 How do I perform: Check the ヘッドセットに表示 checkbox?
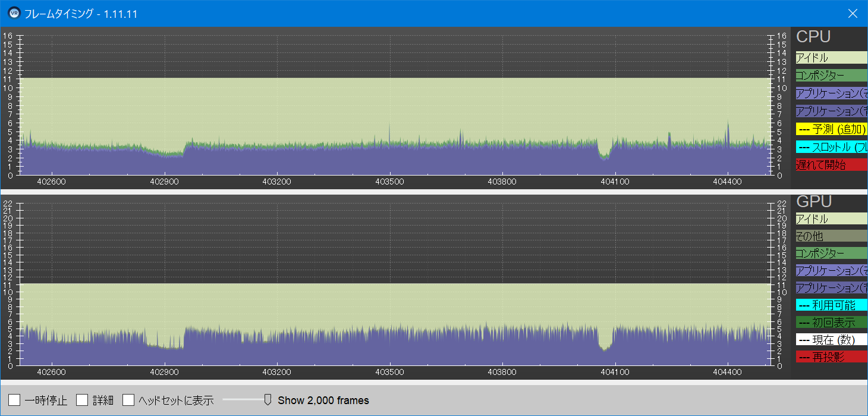[128, 400]
